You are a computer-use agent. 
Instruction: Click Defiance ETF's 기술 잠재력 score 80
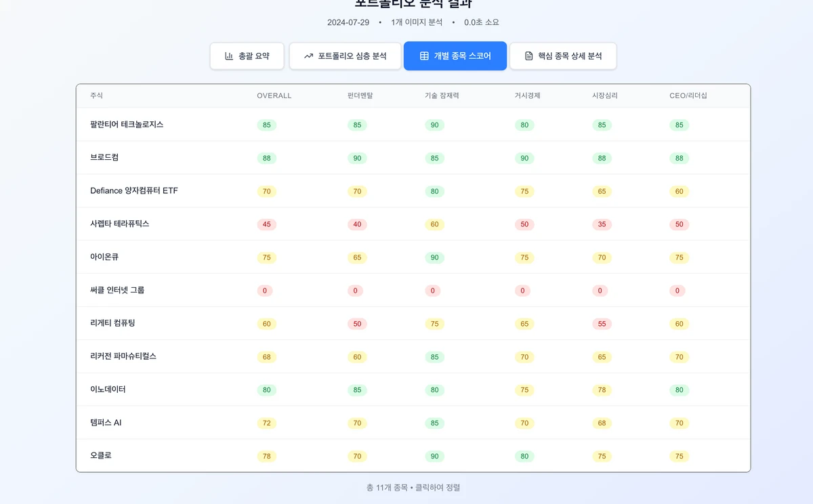pyautogui.click(x=434, y=192)
